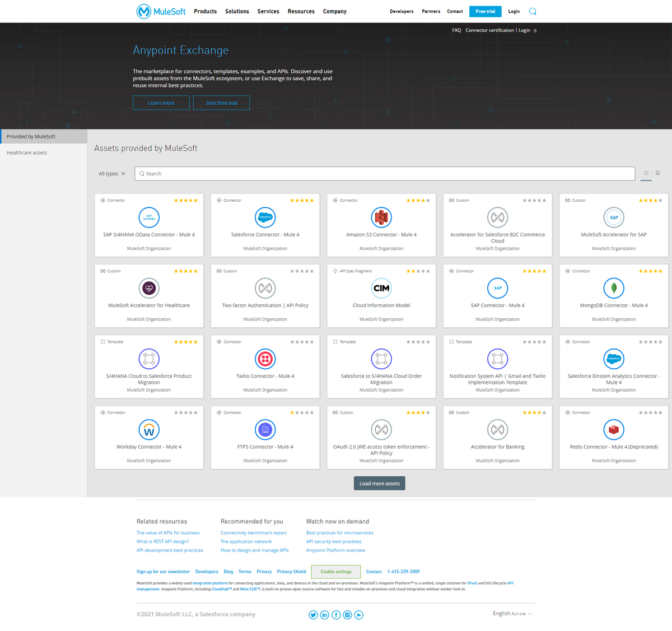
Task: Click the MuleSoft logo
Action: coord(161,11)
